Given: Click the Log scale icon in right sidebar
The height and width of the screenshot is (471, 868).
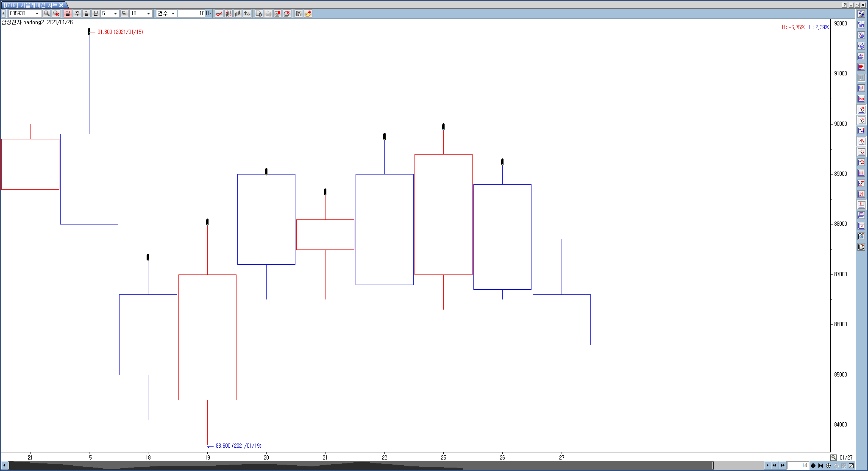Looking at the screenshot, I should pos(861,99).
